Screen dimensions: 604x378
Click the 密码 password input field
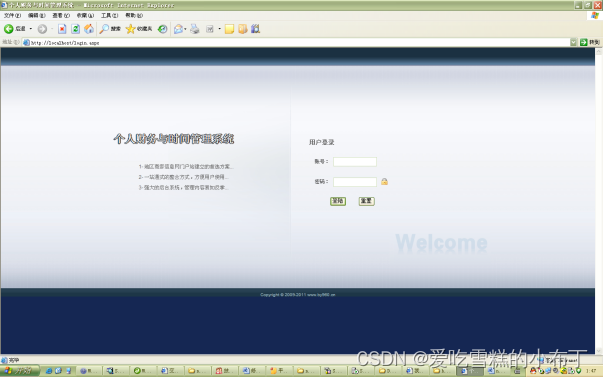click(355, 182)
